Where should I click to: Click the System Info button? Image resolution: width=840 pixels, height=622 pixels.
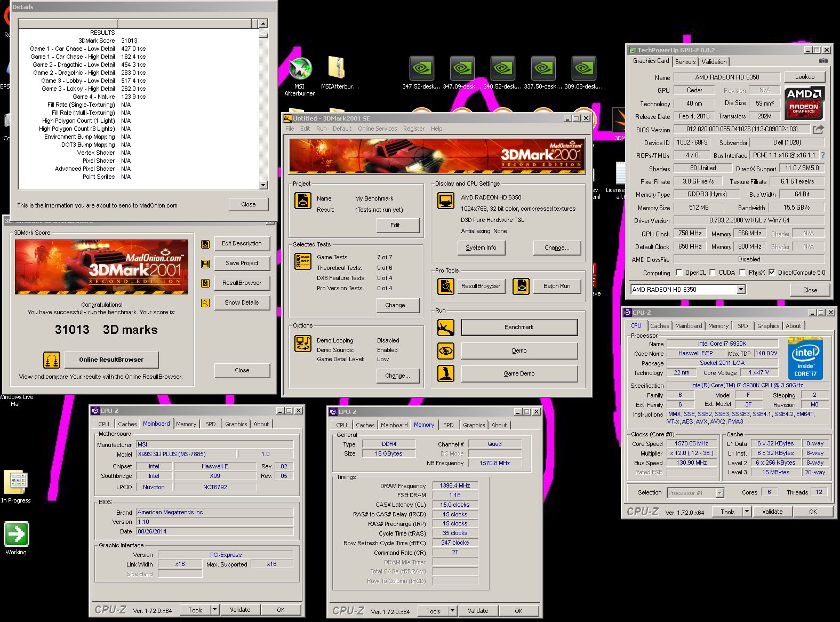[x=481, y=248]
